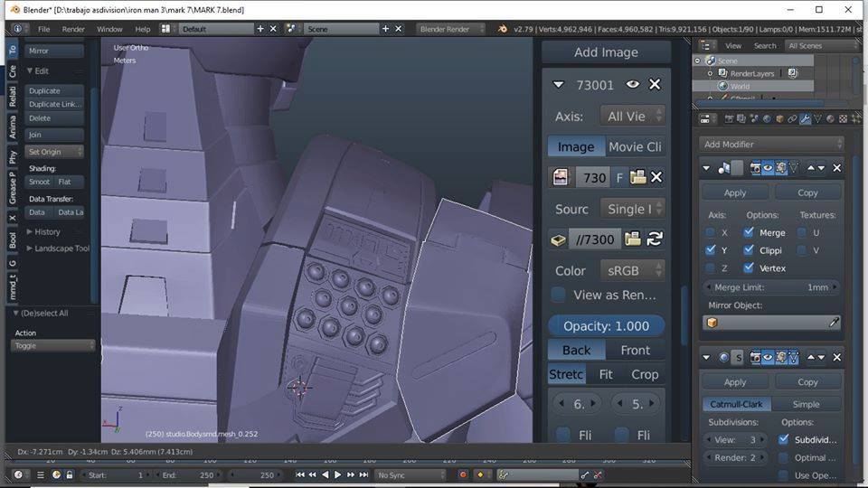Play the animation in reverse
The image size is (868, 488).
click(325, 474)
